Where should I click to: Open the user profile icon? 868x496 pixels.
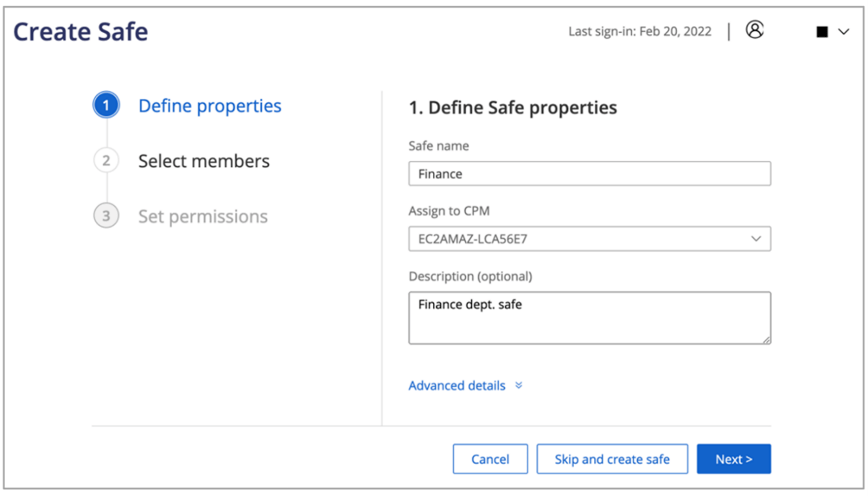(x=754, y=30)
